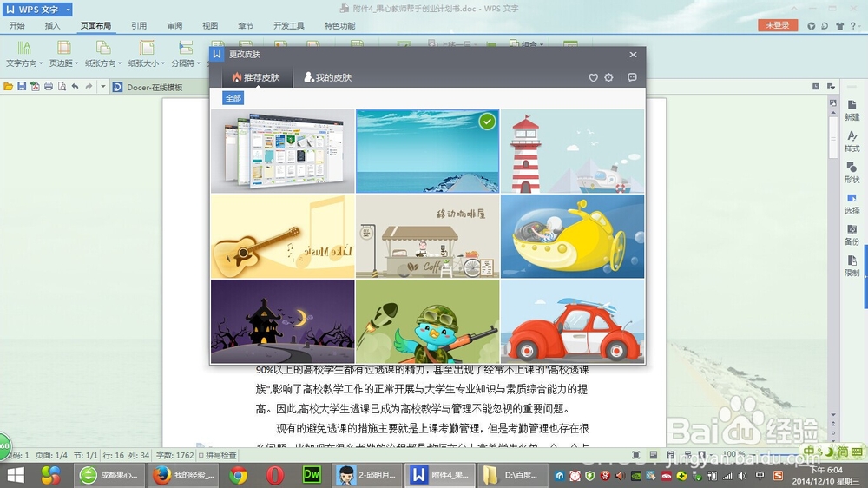Click the undo arrow icon
This screenshot has width=868, height=488.
click(75, 87)
